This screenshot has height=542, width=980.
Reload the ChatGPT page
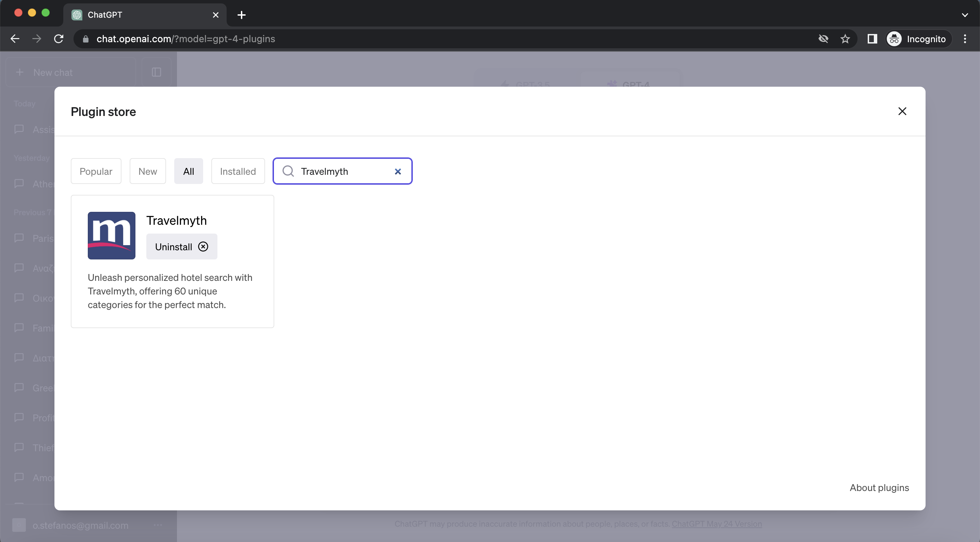click(59, 39)
